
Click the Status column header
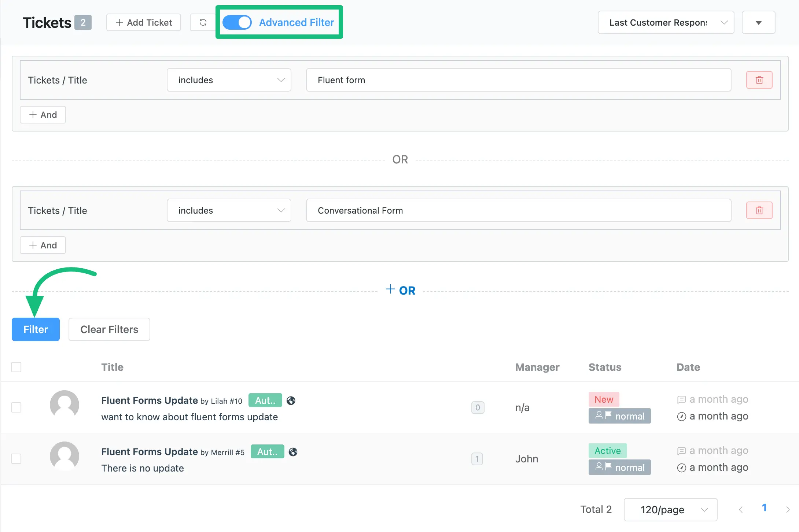[605, 367]
